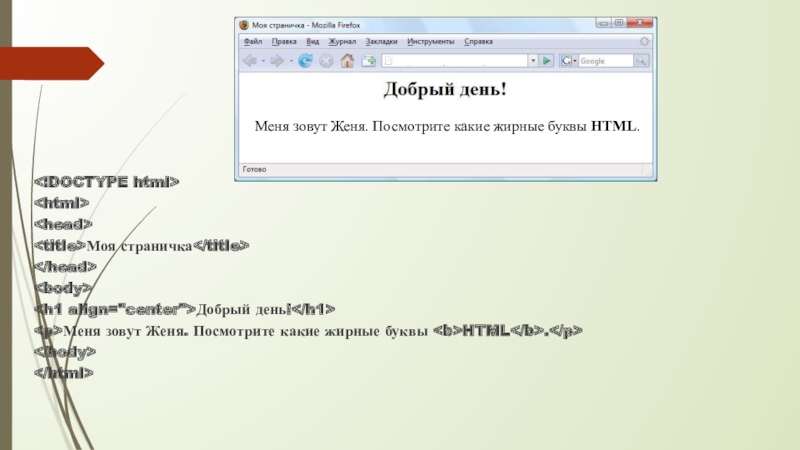Open the Инструменты menu
Image resolution: width=800 pixels, height=450 pixels.
pyautogui.click(x=431, y=42)
